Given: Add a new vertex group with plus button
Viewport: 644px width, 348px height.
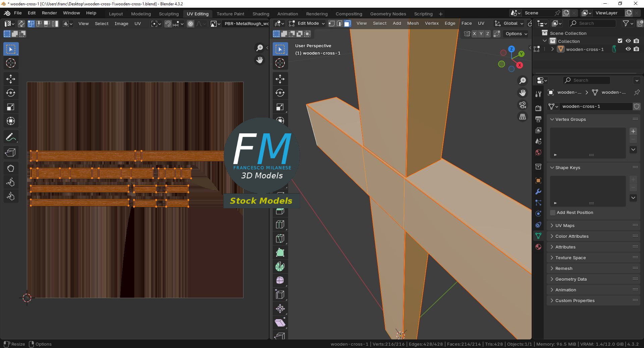Looking at the screenshot, I should (633, 131).
